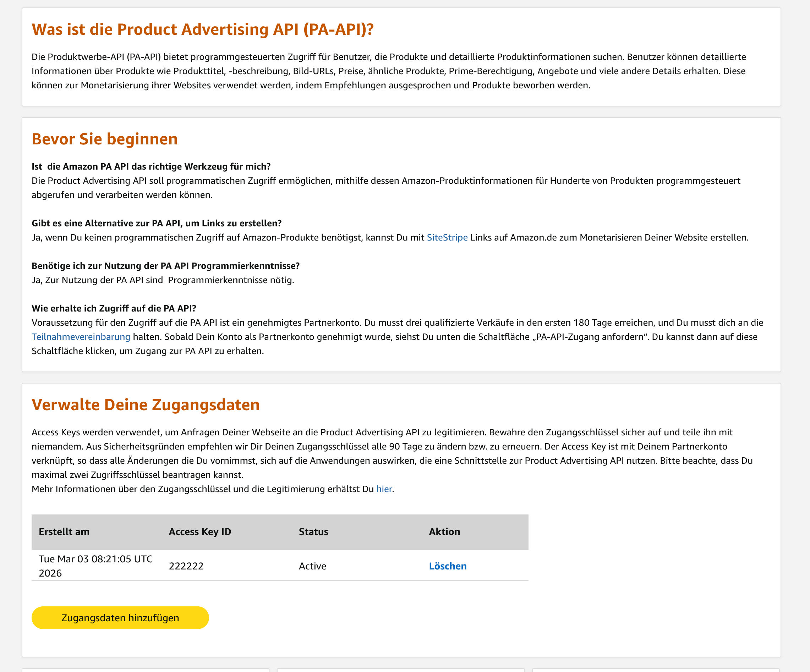Viewport: 810px width, 672px height.
Task: Click the Bevor Sie beginnen section heading
Action: (x=104, y=139)
